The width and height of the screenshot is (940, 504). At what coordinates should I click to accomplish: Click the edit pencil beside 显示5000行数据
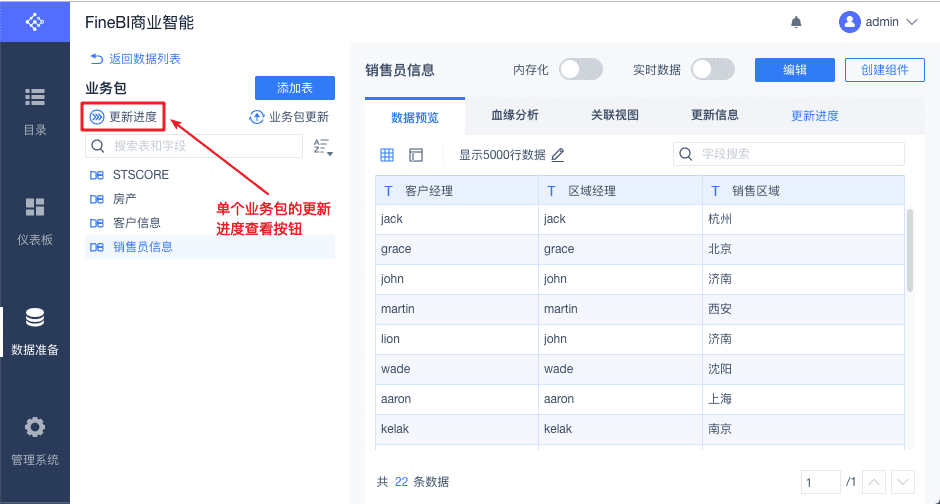pyautogui.click(x=558, y=154)
